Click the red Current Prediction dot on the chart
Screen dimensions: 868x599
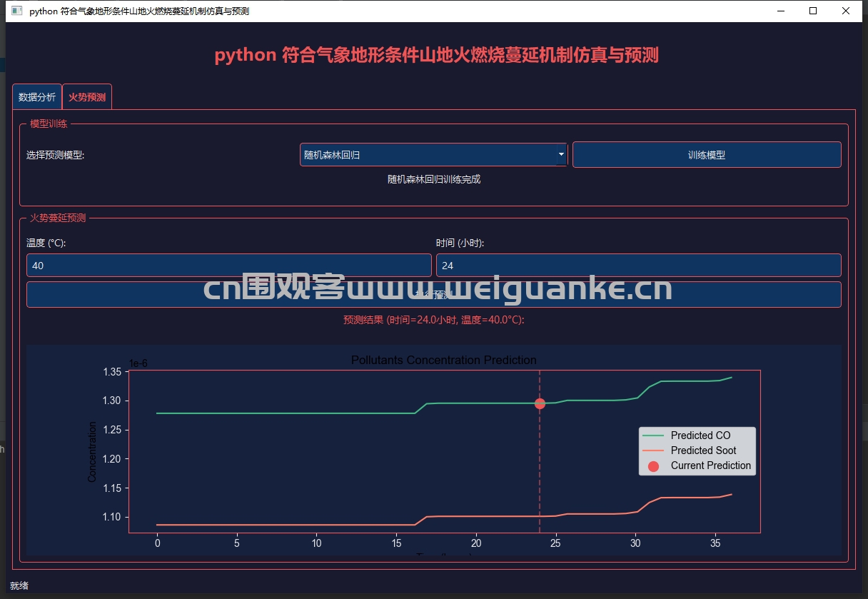[x=540, y=403]
